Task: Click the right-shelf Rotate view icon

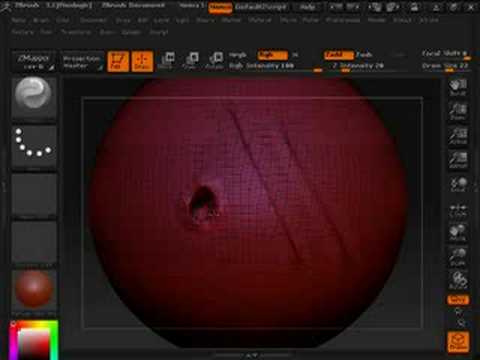Action: coord(458,280)
